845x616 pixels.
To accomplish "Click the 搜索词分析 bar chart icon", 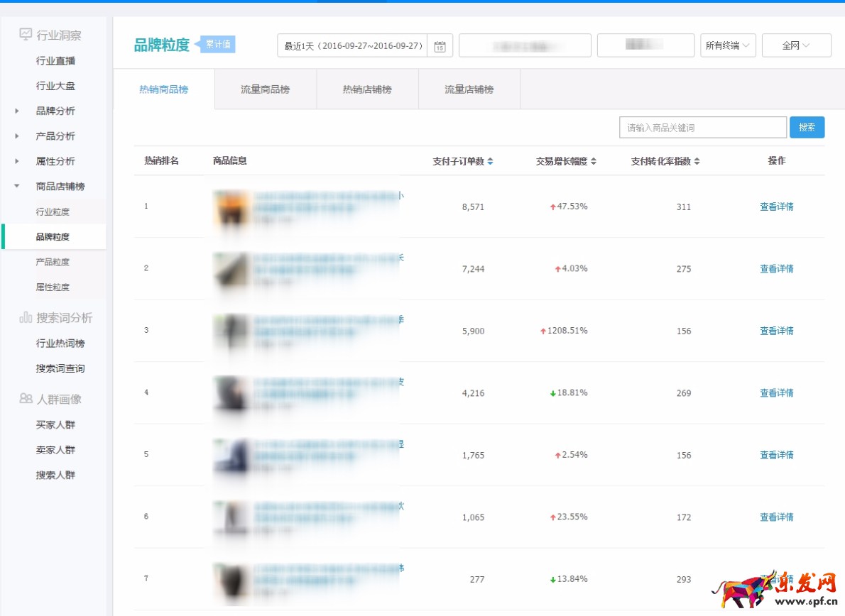I will click(x=26, y=317).
